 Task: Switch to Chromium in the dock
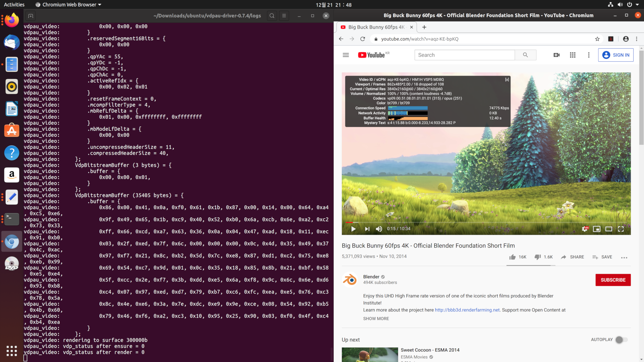(x=12, y=242)
